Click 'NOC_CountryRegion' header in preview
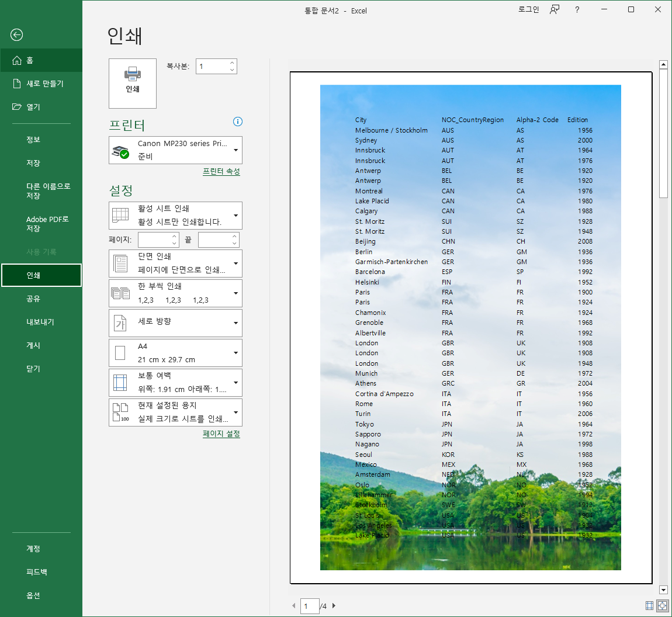This screenshot has width=672, height=617. pyautogui.click(x=473, y=120)
